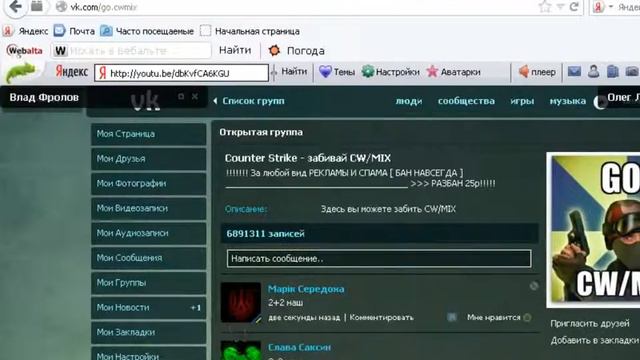
Task: Open the плеер speaker button
Action: pyautogui.click(x=537, y=72)
